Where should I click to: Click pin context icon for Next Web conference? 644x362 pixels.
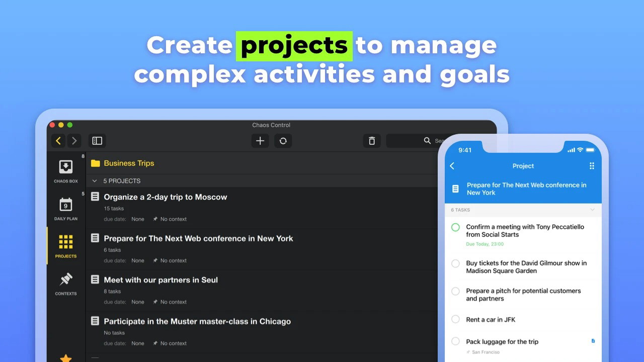155,260
